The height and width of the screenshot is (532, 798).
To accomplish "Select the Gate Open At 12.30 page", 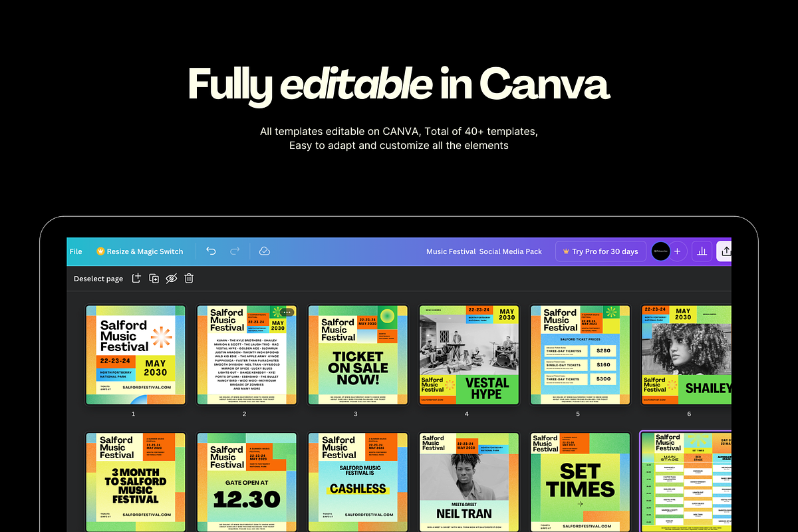I will coord(247,482).
